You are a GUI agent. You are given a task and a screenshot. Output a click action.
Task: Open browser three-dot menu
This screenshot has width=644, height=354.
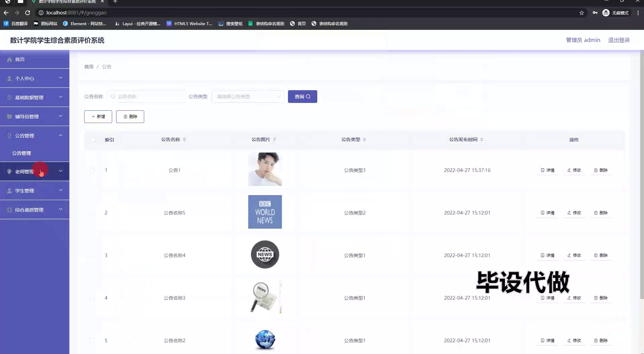[638, 13]
